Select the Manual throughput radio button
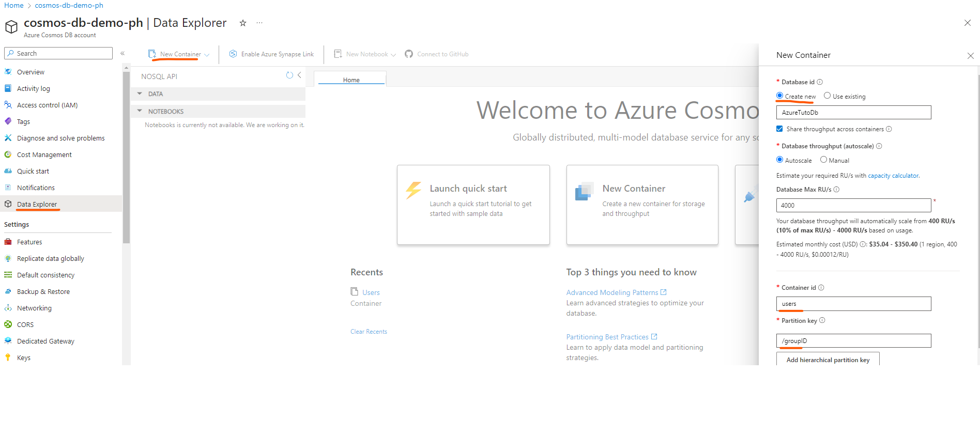Image resolution: width=980 pixels, height=436 pixels. (x=823, y=160)
